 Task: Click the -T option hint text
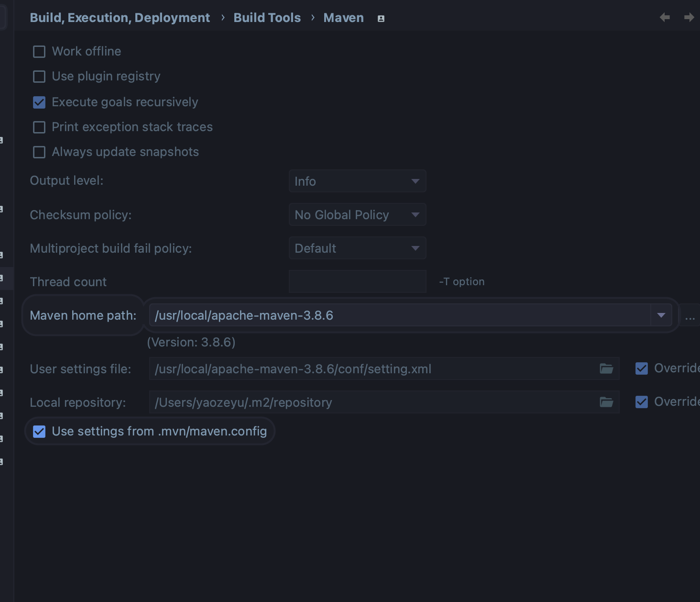(462, 282)
